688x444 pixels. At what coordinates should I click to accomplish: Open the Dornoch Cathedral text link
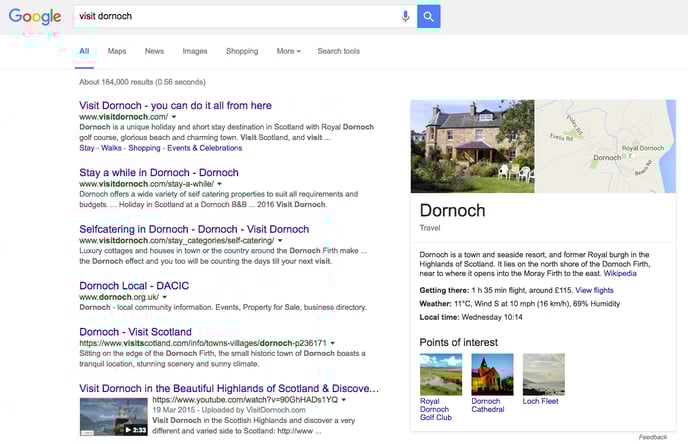coord(487,405)
